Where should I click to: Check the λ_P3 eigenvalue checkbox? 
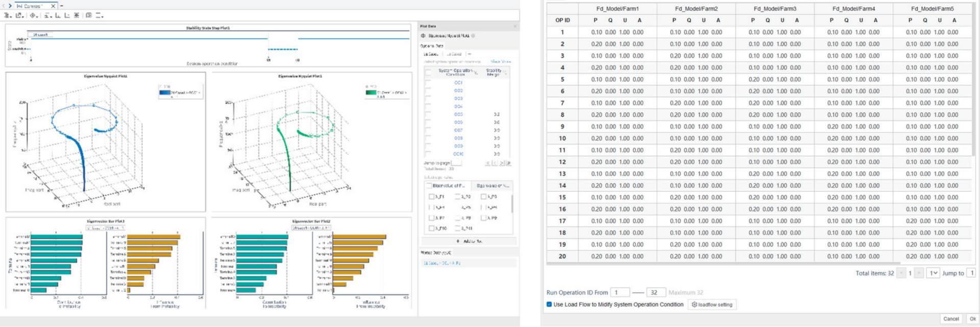[483, 196]
